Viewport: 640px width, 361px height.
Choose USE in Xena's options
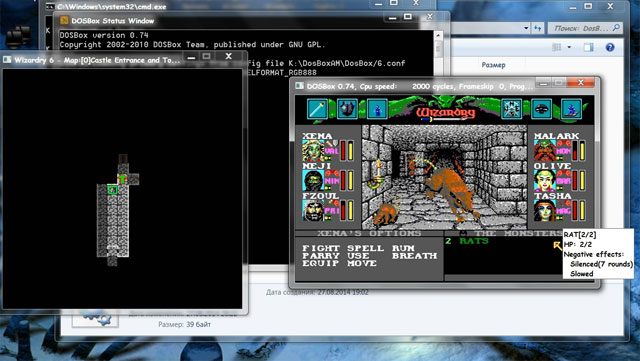pyautogui.click(x=358, y=256)
